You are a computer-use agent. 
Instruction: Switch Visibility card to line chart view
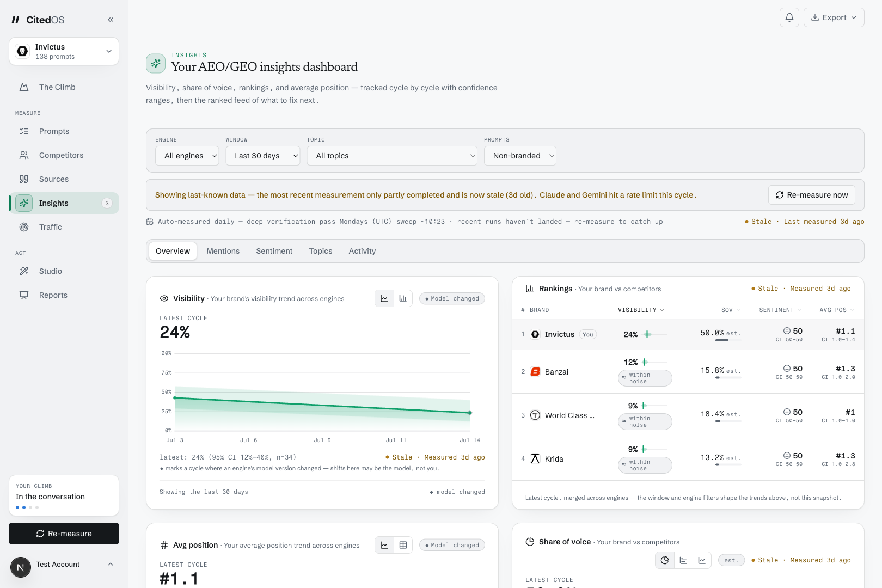384,298
